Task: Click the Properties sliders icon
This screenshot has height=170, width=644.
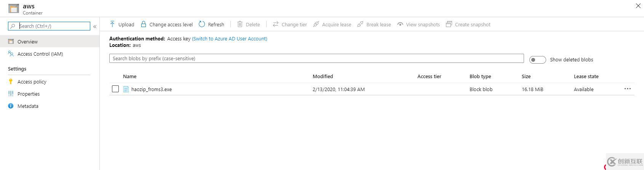Action: coord(11,94)
